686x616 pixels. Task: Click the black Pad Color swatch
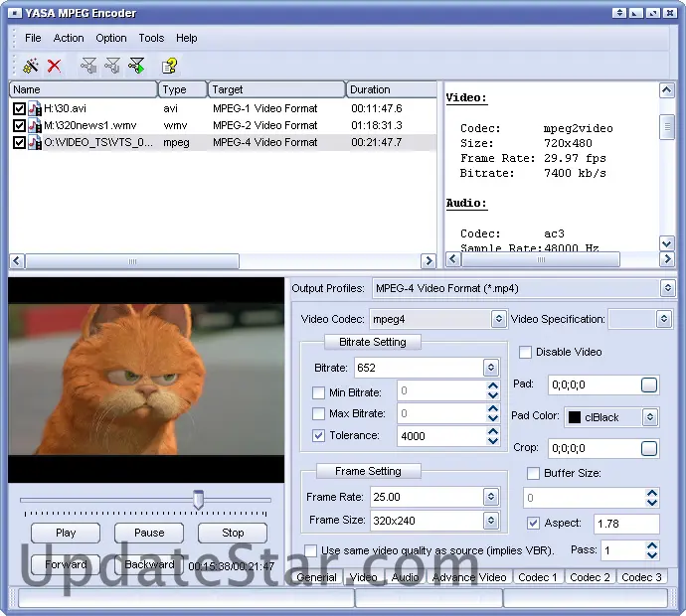coord(575,417)
